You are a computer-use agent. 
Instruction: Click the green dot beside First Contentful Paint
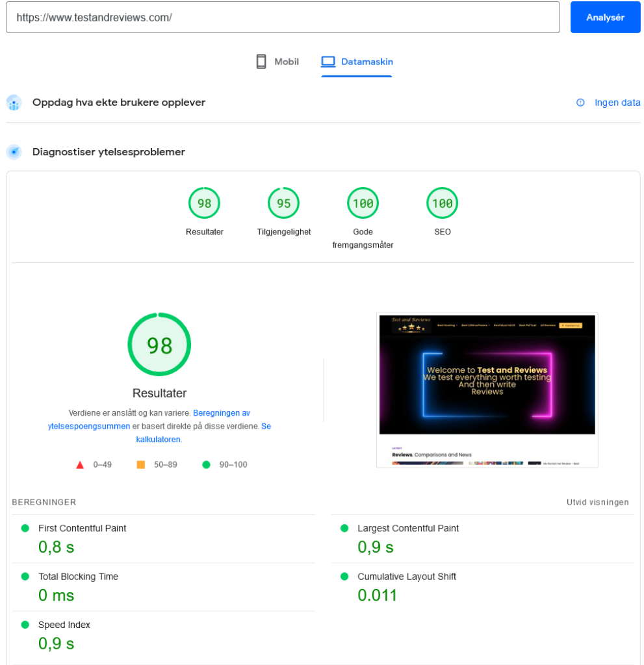pyautogui.click(x=25, y=529)
